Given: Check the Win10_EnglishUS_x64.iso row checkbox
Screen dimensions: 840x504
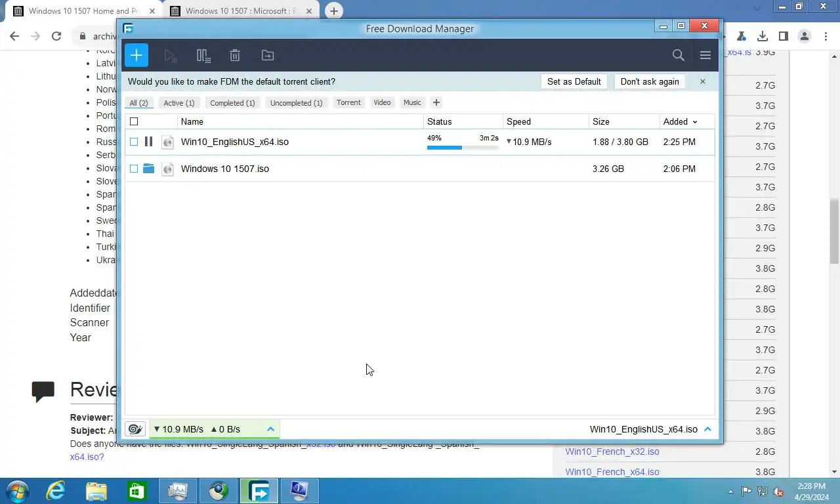Looking at the screenshot, I should (134, 142).
